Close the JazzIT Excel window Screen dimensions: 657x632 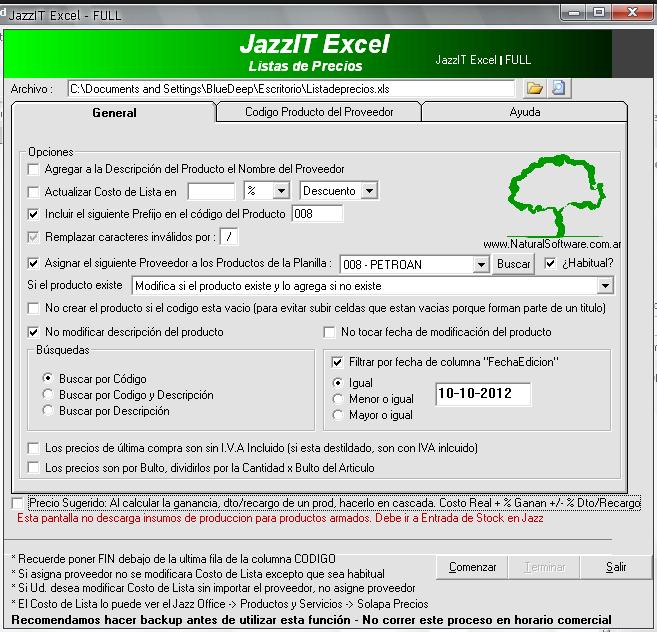633,13
